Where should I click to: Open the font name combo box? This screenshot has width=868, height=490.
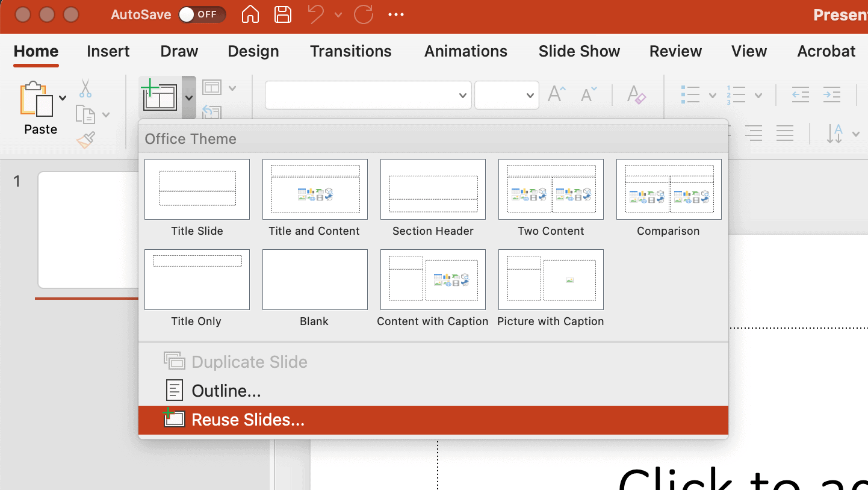pyautogui.click(x=368, y=95)
